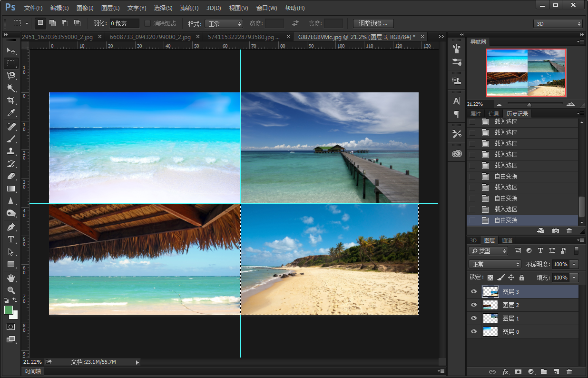Expand the 3D workspace dropdown

[x=558, y=23]
